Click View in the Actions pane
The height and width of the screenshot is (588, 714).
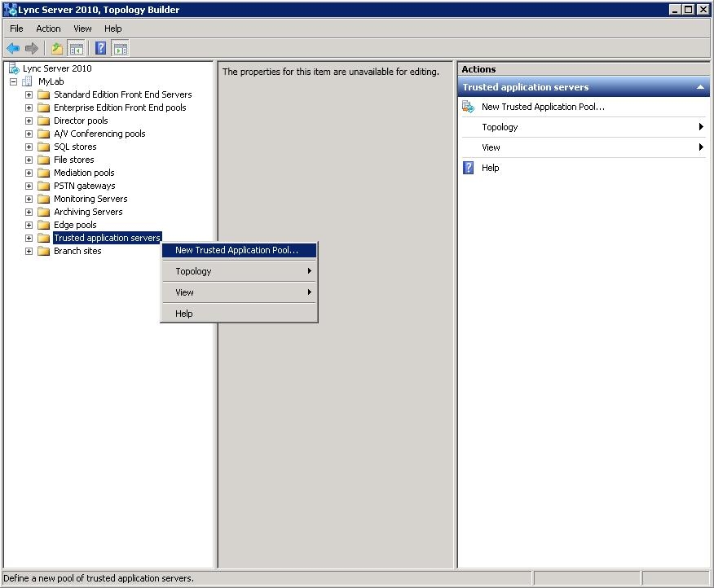click(491, 147)
